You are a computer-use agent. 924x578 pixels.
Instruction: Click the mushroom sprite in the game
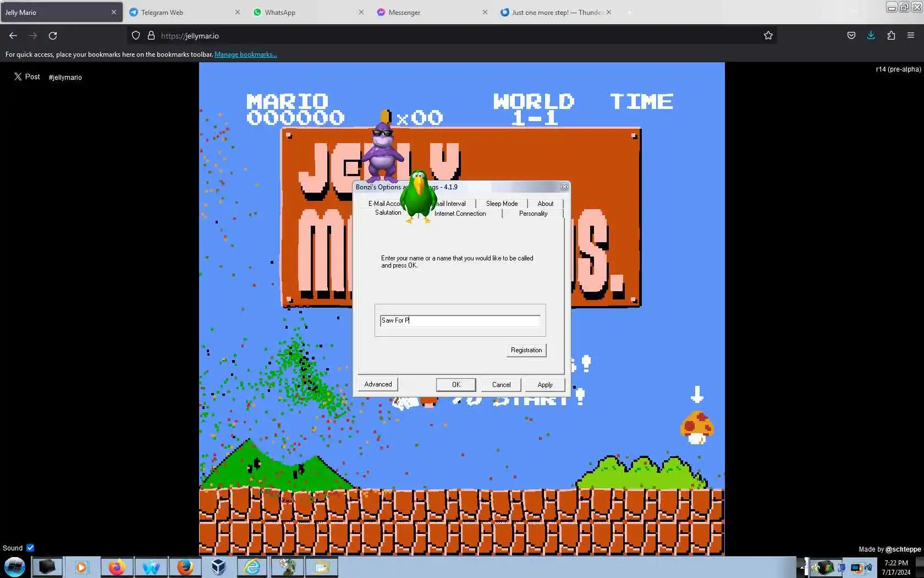[697, 427]
